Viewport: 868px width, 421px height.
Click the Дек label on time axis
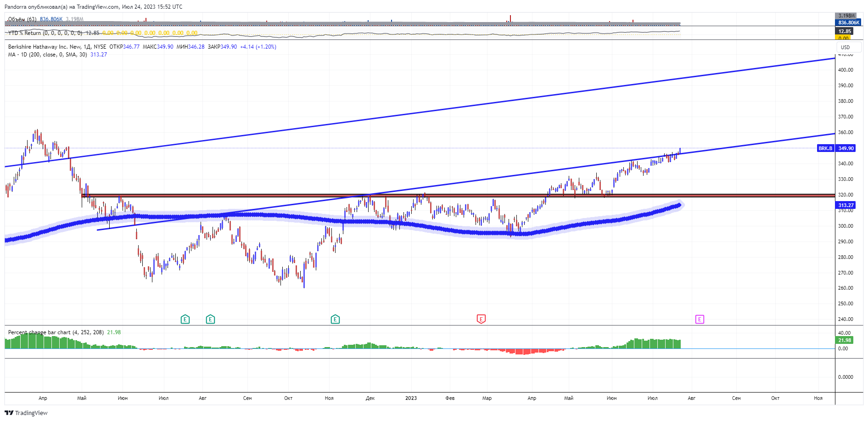pos(370,398)
